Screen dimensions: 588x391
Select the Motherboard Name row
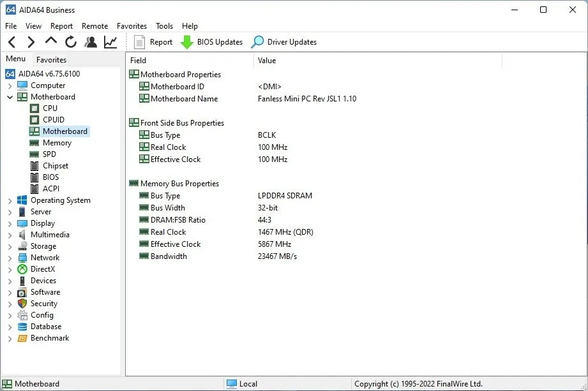[184, 99]
